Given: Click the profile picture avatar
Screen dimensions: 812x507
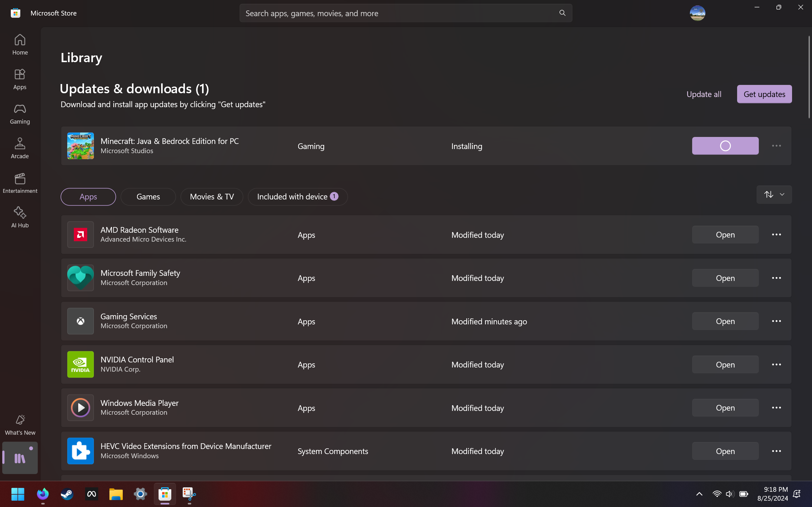Looking at the screenshot, I should (x=697, y=13).
